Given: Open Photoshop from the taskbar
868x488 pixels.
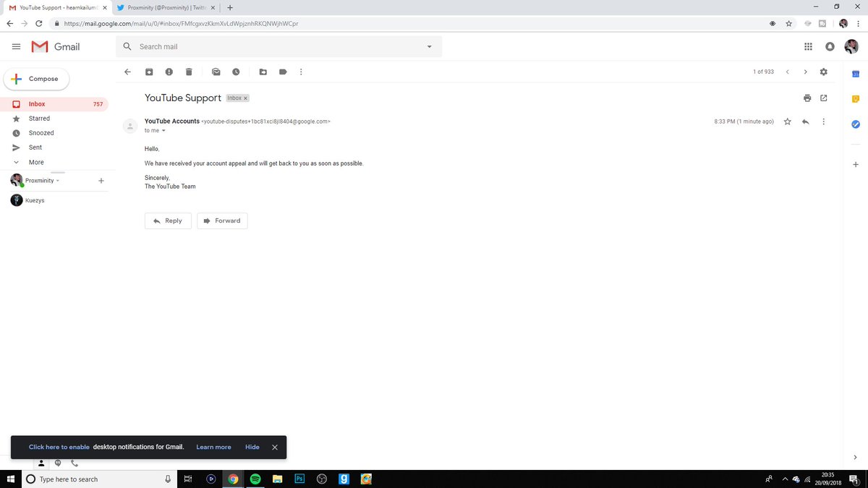Looking at the screenshot, I should pos(299,479).
